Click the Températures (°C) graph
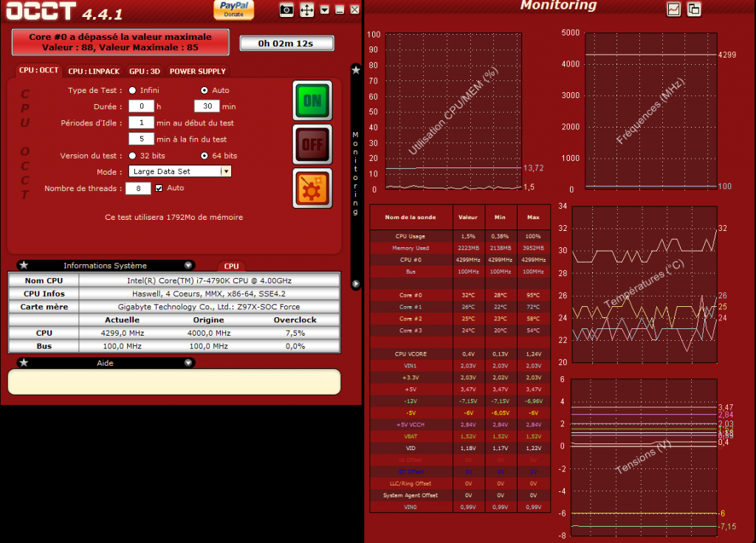 tap(644, 284)
